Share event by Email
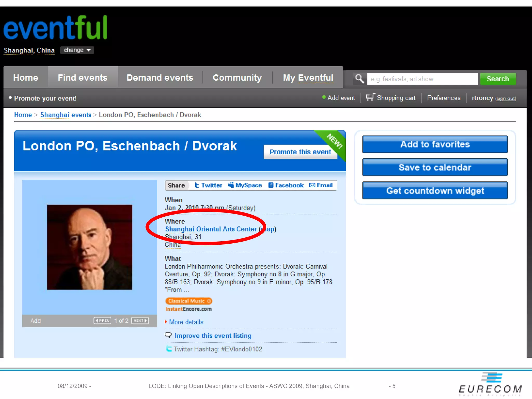Screen dimensions: 532x399 coord(321,185)
